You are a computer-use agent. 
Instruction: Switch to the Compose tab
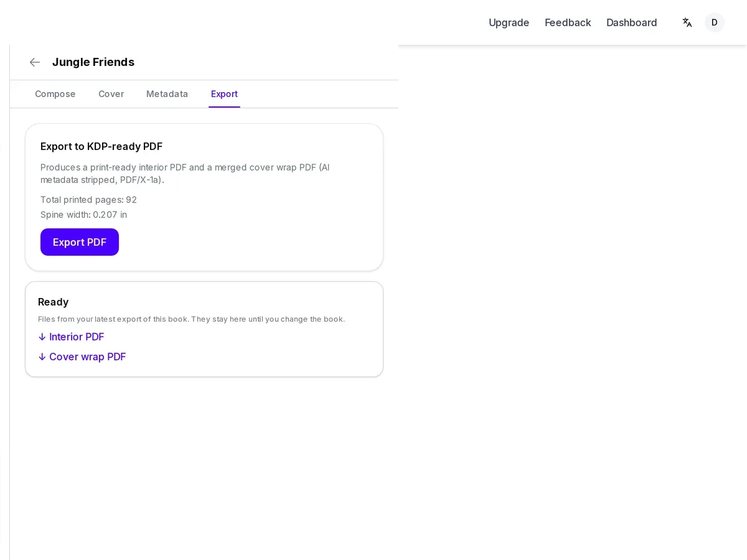pos(55,94)
